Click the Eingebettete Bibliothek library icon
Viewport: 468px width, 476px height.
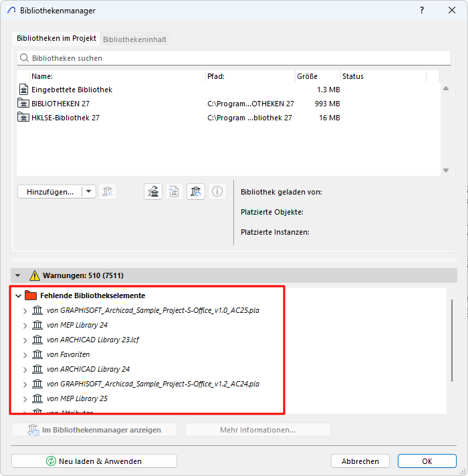[x=23, y=90]
